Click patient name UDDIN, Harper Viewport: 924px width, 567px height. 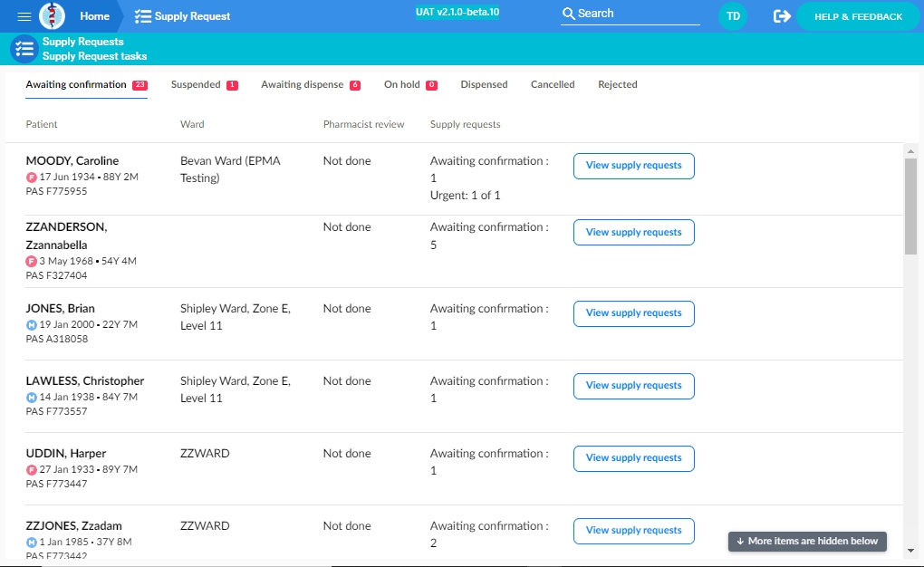pos(66,454)
